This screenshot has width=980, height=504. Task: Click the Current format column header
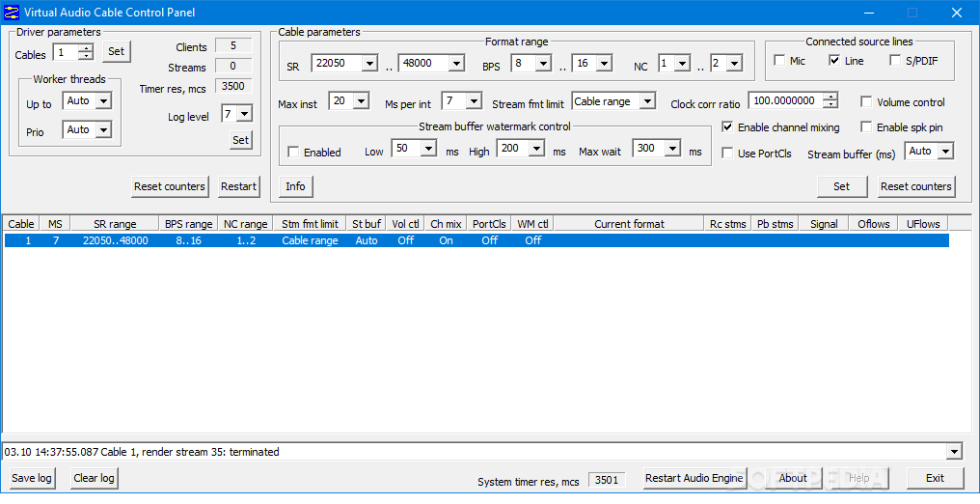click(629, 224)
